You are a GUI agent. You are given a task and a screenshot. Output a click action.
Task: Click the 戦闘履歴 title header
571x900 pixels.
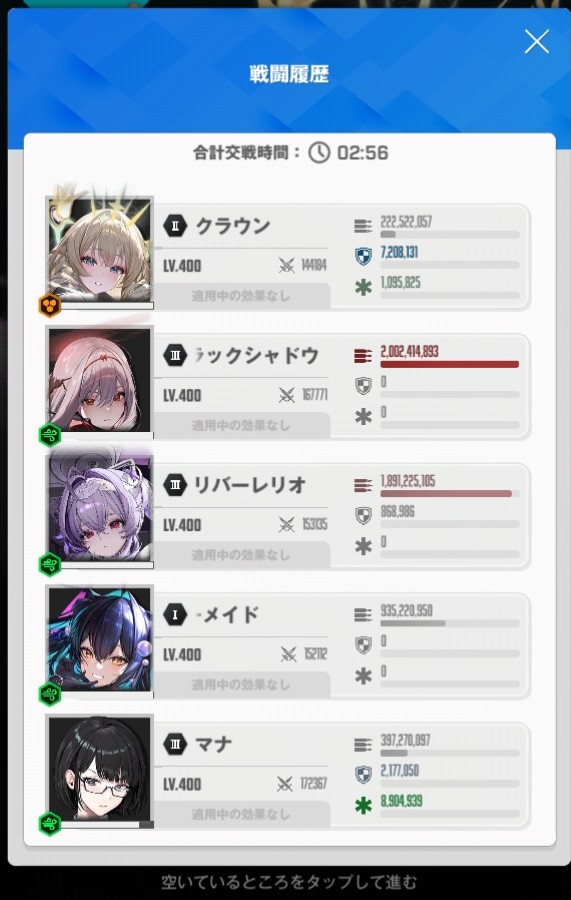[x=289, y=74]
